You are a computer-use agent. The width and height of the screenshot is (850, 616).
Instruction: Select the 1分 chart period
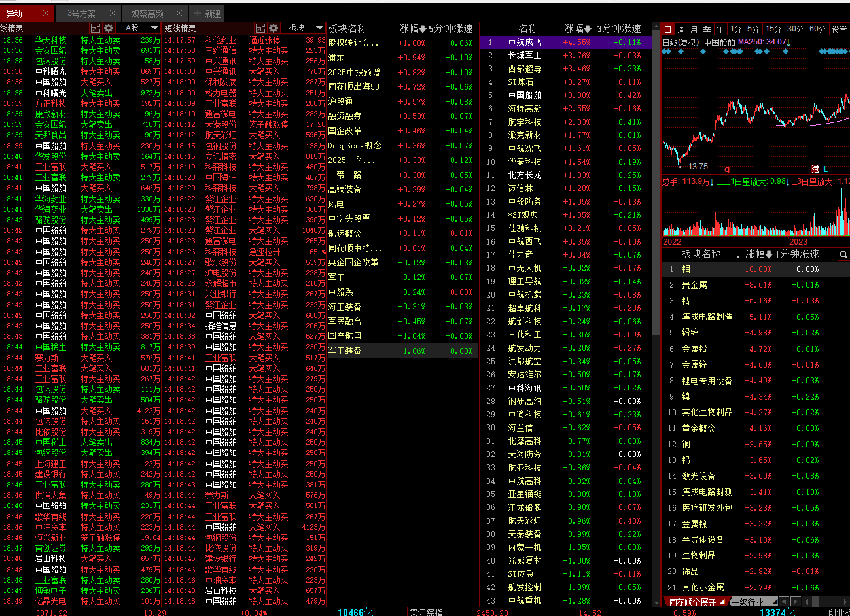(736, 29)
